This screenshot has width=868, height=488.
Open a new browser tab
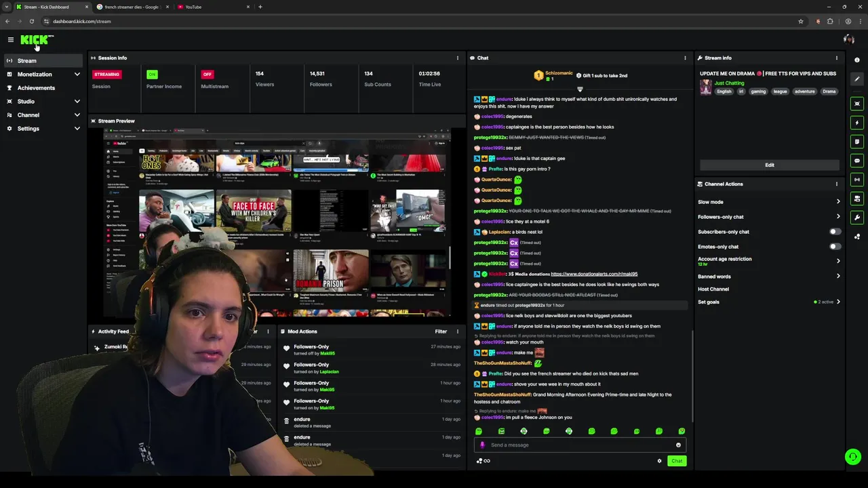(x=260, y=7)
